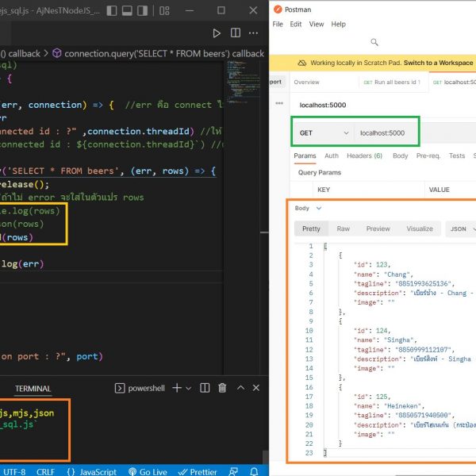Open the View menu in Postman
Image resolution: width=476 pixels, height=476 pixels.
[317, 25]
